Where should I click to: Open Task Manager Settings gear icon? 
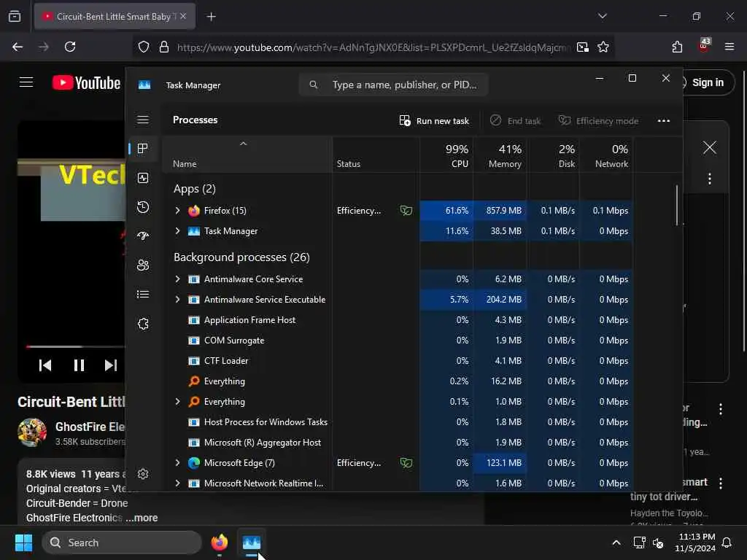143,474
